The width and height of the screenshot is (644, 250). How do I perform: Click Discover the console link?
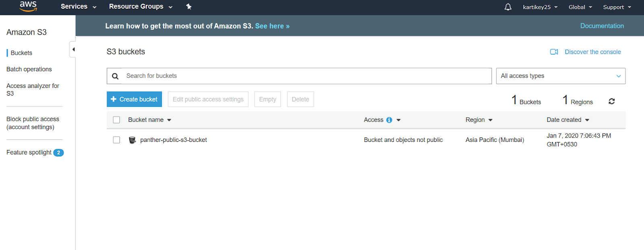tap(592, 52)
